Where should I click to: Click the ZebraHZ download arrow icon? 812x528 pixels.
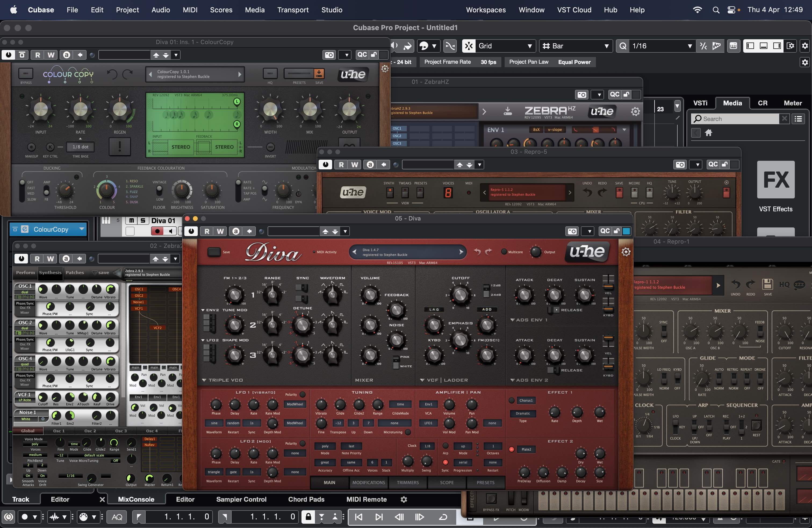pyautogui.click(x=508, y=111)
